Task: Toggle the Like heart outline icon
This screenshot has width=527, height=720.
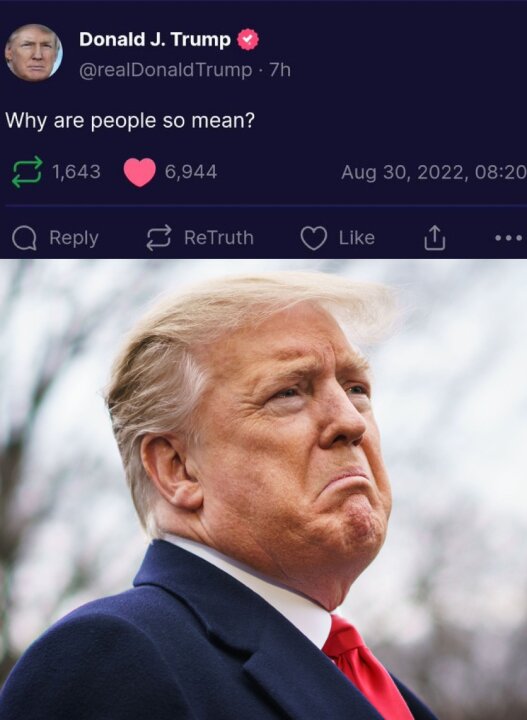Action: coord(314,238)
